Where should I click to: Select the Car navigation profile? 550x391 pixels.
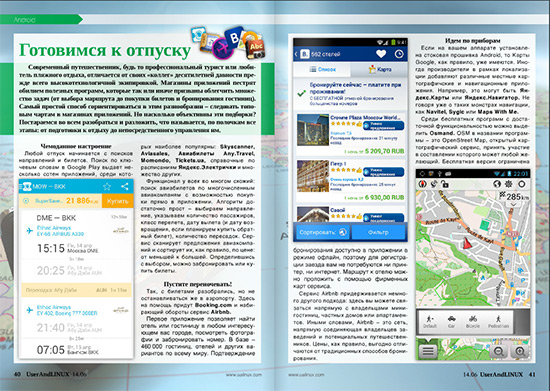click(x=451, y=322)
